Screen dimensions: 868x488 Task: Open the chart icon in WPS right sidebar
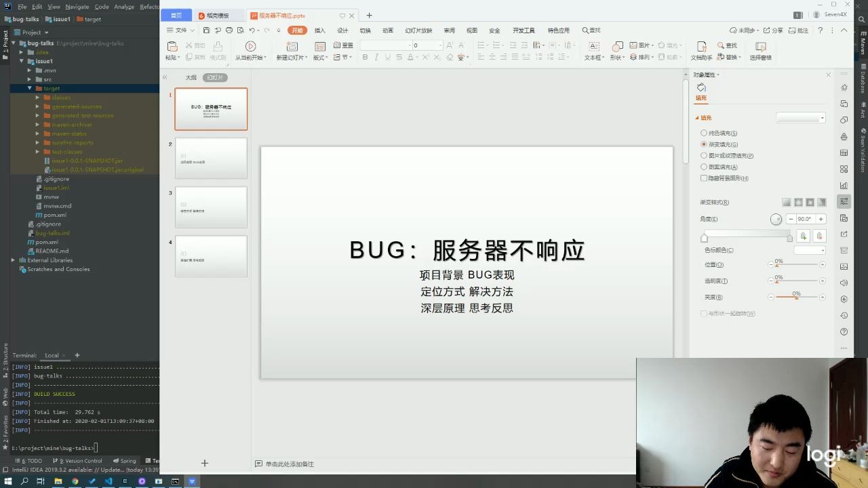(x=844, y=186)
